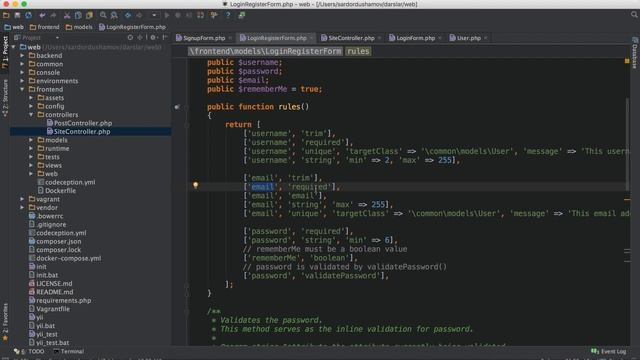Image resolution: width=640 pixels, height=360 pixels.
Task: Toggle the Favorites tool window
Action: [x=5, y=322]
